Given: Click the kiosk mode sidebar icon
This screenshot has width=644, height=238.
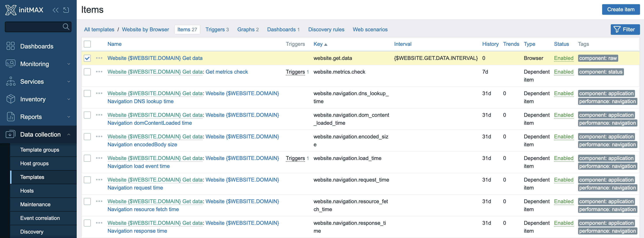Looking at the screenshot, I should (x=66, y=10).
